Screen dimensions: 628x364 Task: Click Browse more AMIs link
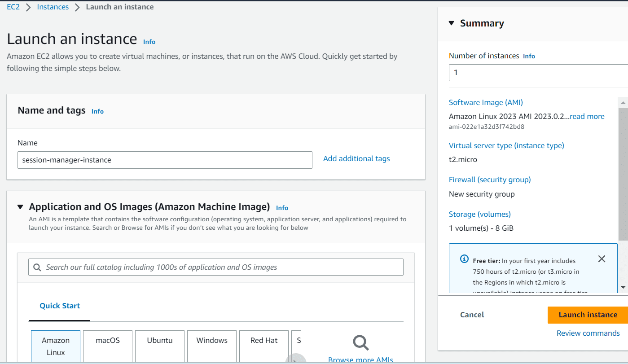point(360,360)
